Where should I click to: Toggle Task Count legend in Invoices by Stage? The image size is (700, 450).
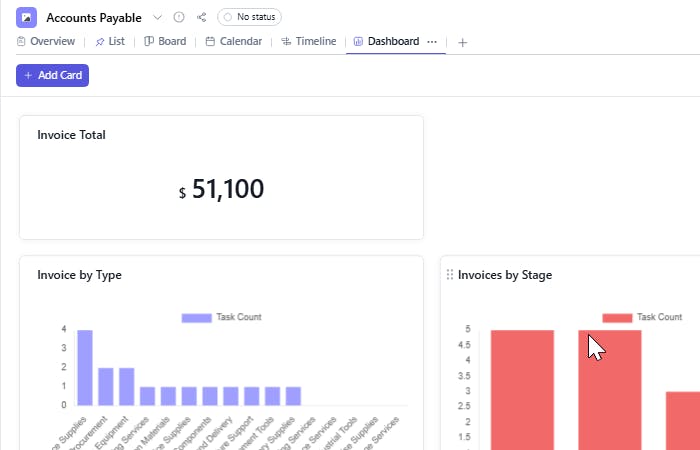(642, 317)
